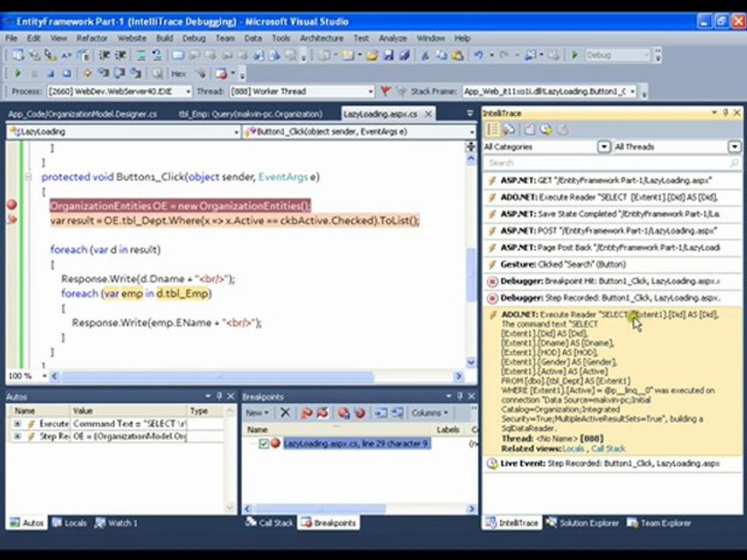The image size is (747, 560).
Task: Click the Show Next Statement yellow arrow
Action: [x=87, y=73]
